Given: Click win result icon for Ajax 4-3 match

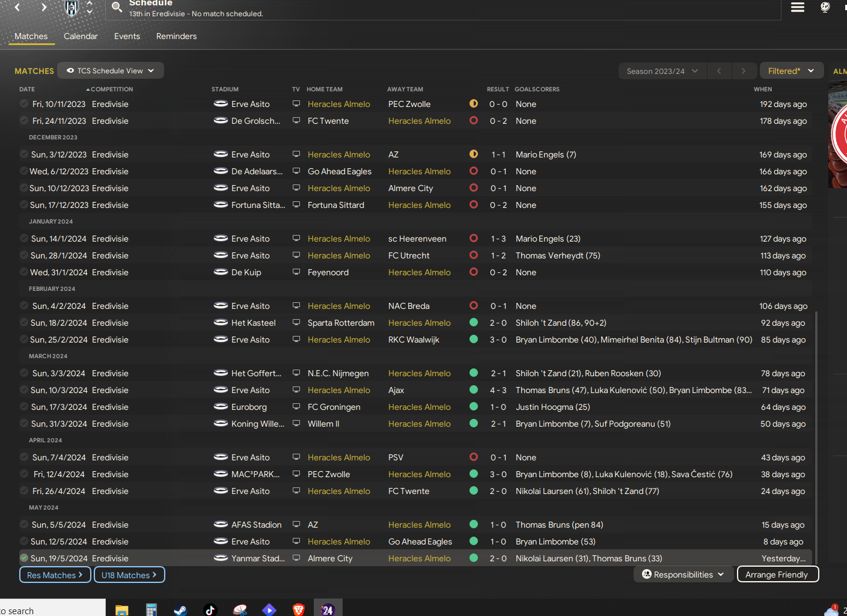Looking at the screenshot, I should pyautogui.click(x=474, y=389).
